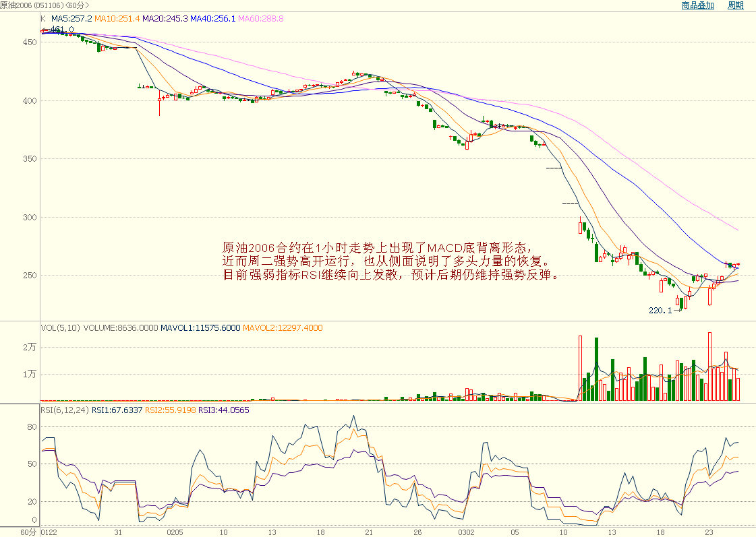Select the pink MA60:288.8 label
This screenshot has width=756, height=537.
point(261,19)
